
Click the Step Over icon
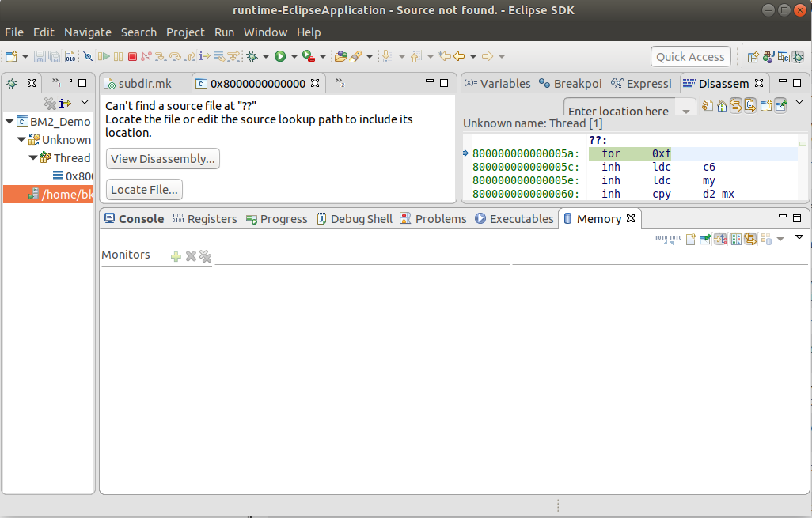point(176,56)
